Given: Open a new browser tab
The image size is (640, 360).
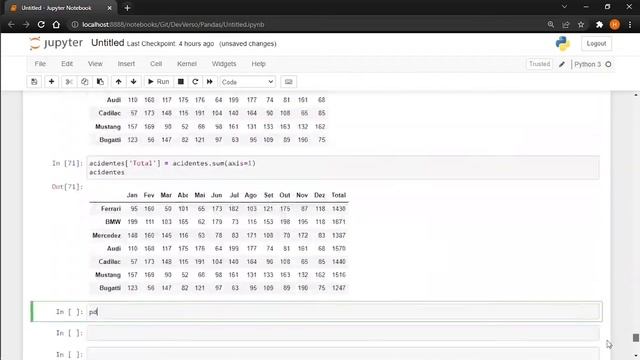Looking at the screenshot, I should click(127, 8).
